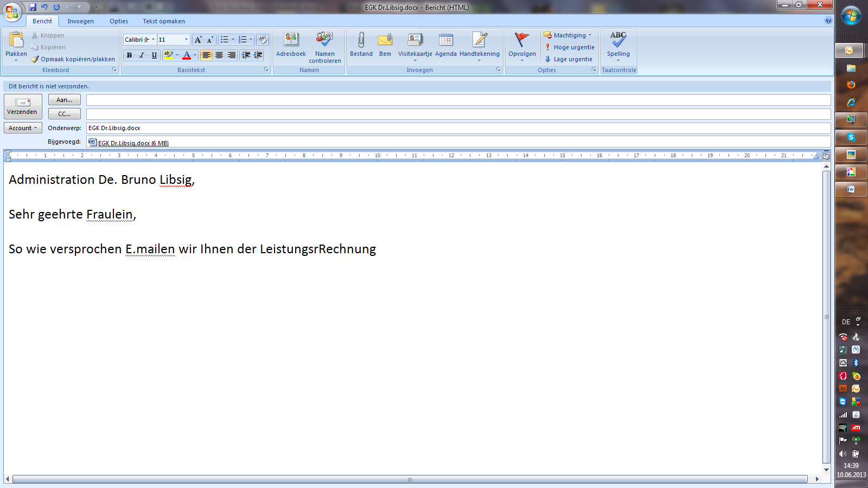The width and height of the screenshot is (868, 488).
Task: Attach a file using the Bestand paperclip icon
Action: pos(361,46)
